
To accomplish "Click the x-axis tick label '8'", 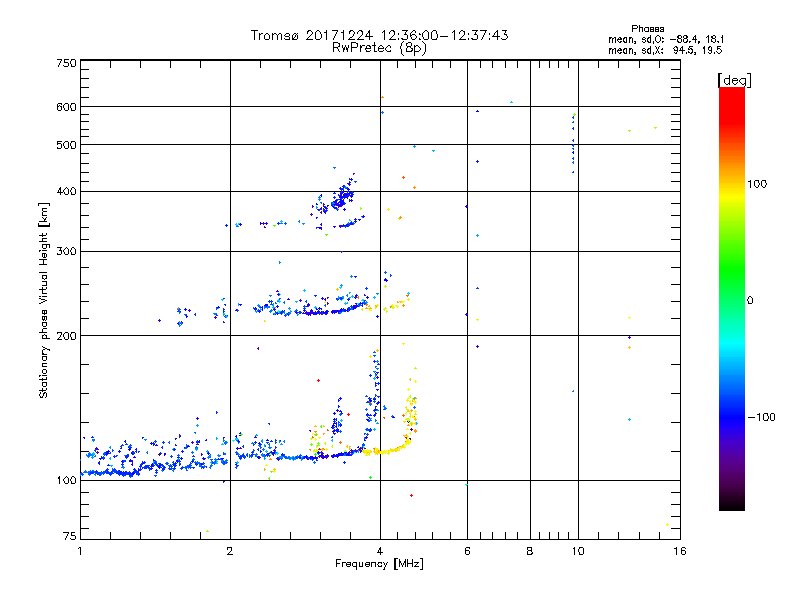I will click(x=530, y=551).
